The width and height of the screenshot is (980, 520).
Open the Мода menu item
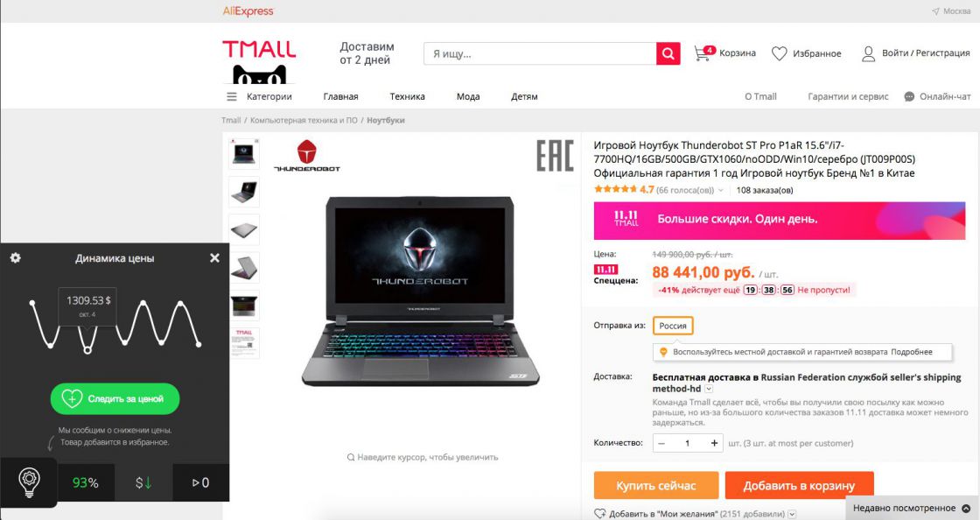(x=468, y=96)
